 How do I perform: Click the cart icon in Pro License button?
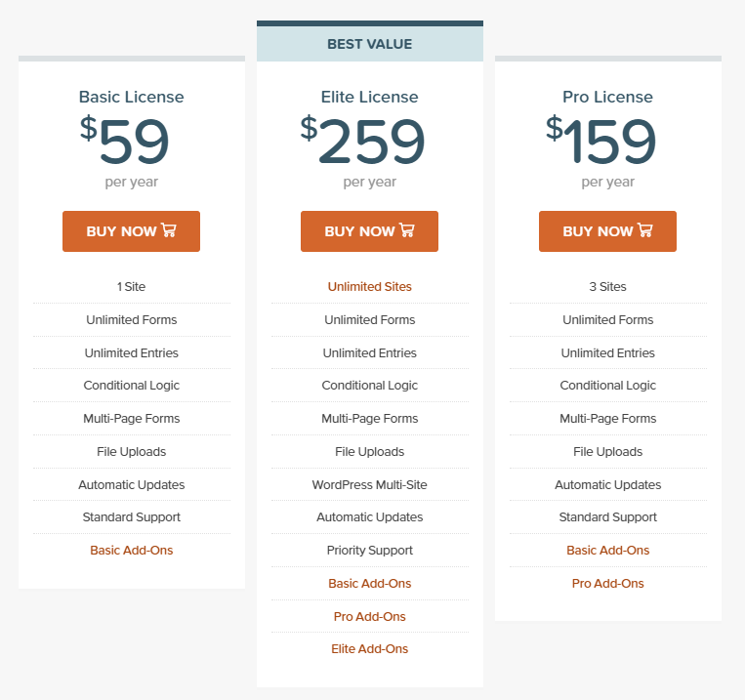[x=645, y=230]
